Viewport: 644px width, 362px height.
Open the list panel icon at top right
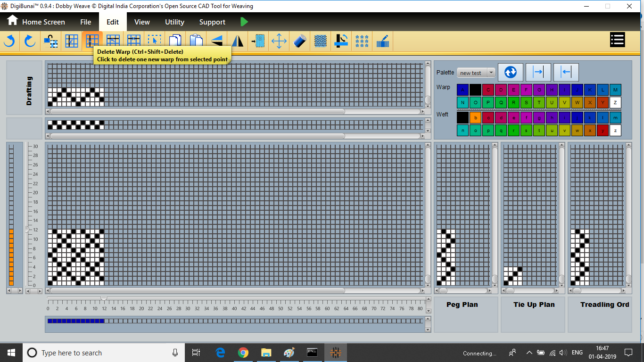(x=617, y=40)
